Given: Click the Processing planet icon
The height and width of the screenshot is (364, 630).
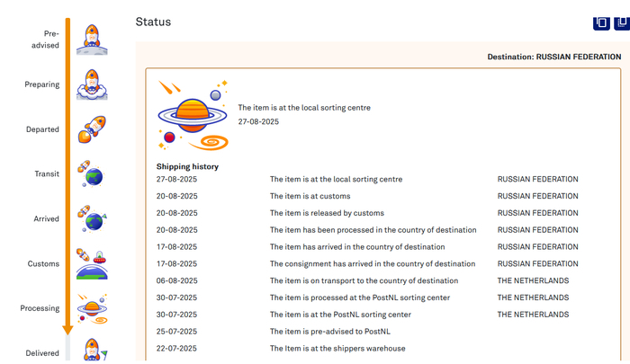Looking at the screenshot, I should point(91,308).
